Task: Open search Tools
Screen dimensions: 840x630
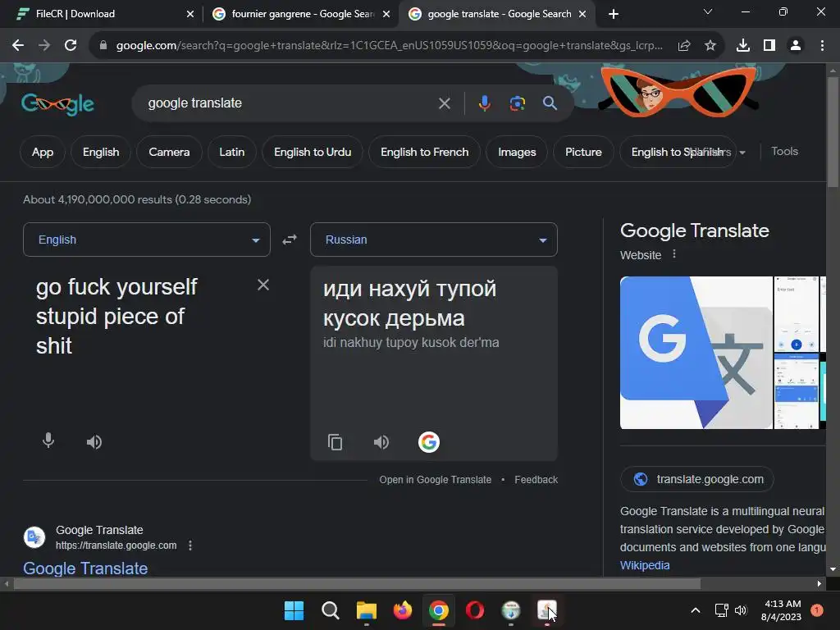Action: 784,152
